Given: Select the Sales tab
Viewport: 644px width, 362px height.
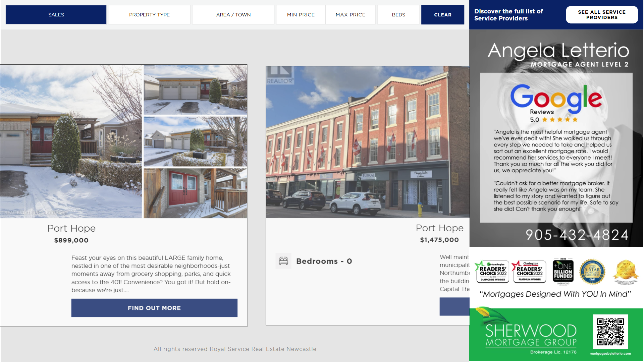Looking at the screenshot, I should click(x=56, y=15).
